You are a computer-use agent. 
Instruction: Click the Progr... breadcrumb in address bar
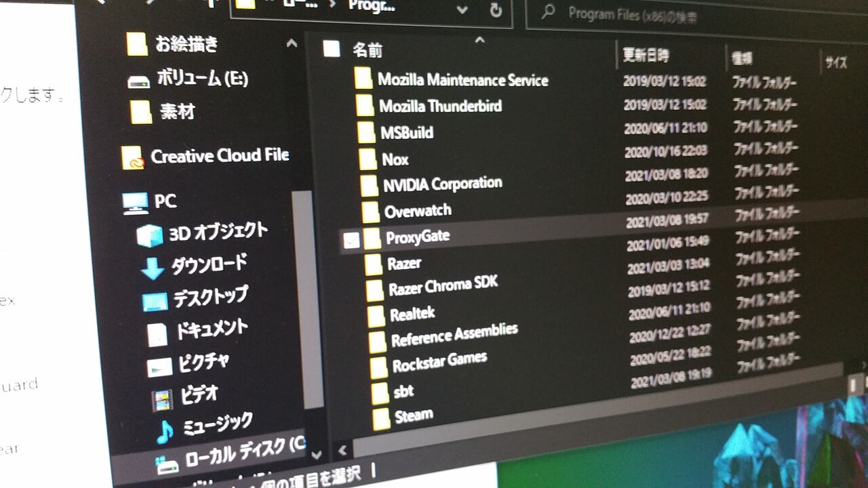pyautogui.click(x=371, y=7)
